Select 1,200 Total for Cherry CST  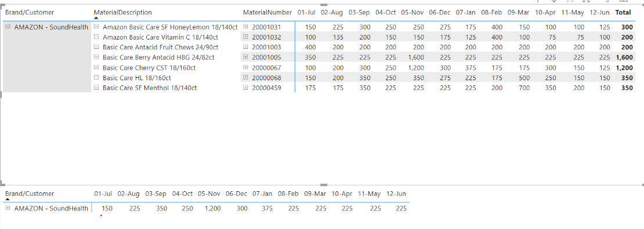625,67
